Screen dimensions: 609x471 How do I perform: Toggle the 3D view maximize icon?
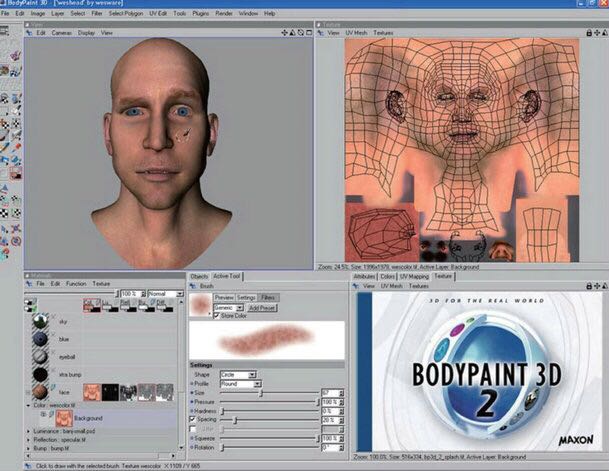pos(309,33)
